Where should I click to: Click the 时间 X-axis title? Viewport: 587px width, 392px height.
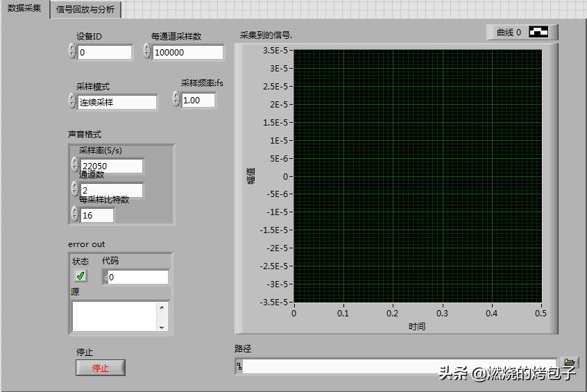[417, 327]
